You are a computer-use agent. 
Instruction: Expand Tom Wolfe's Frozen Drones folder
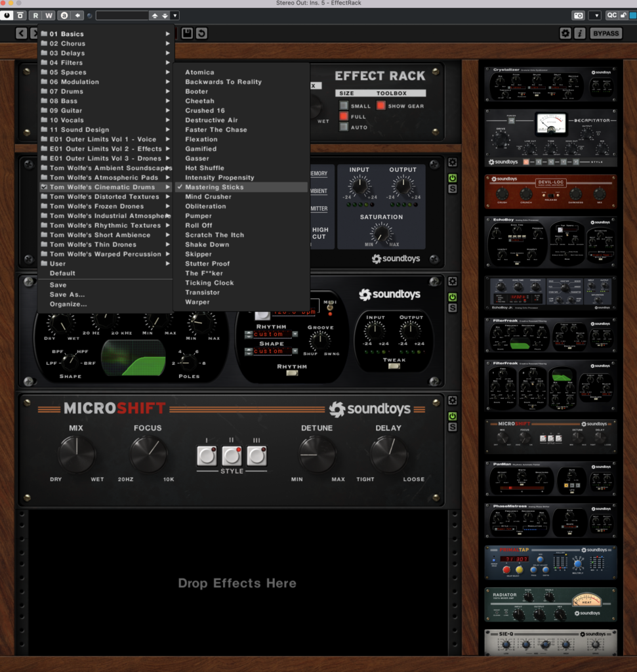pyautogui.click(x=106, y=206)
